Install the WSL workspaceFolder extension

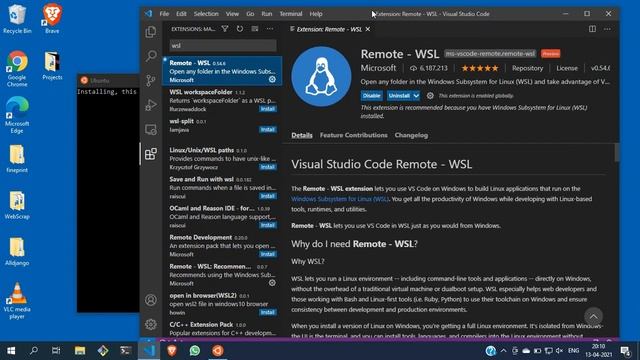click(x=268, y=109)
